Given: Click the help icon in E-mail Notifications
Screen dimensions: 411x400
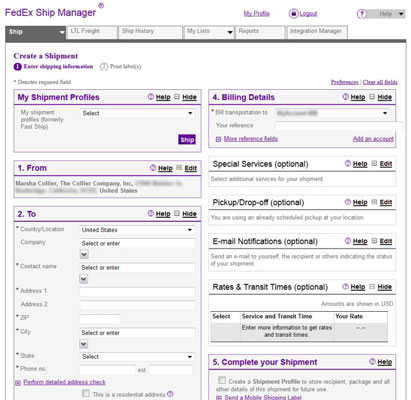Looking at the screenshot, I should tap(348, 241).
